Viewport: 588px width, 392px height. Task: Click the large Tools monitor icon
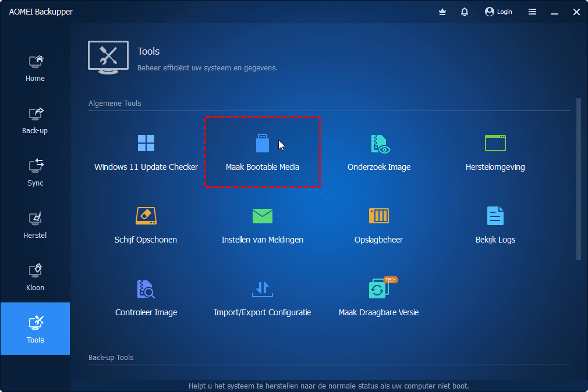tap(108, 58)
